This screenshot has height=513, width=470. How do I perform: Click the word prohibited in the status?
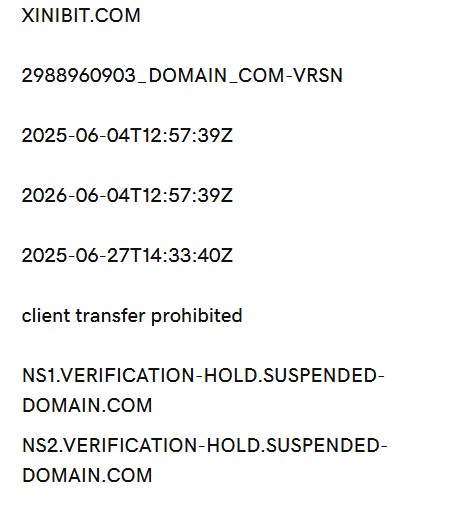click(197, 316)
